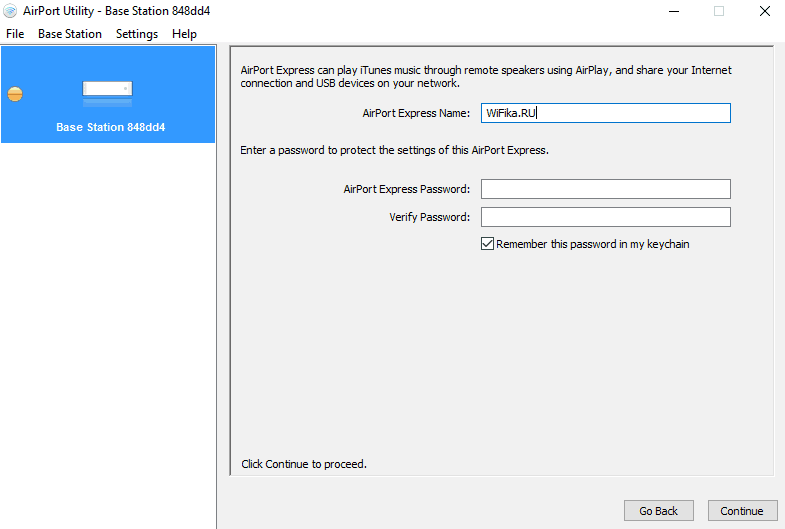The height and width of the screenshot is (529, 785).
Task: Click the Continue button
Action: 742,510
